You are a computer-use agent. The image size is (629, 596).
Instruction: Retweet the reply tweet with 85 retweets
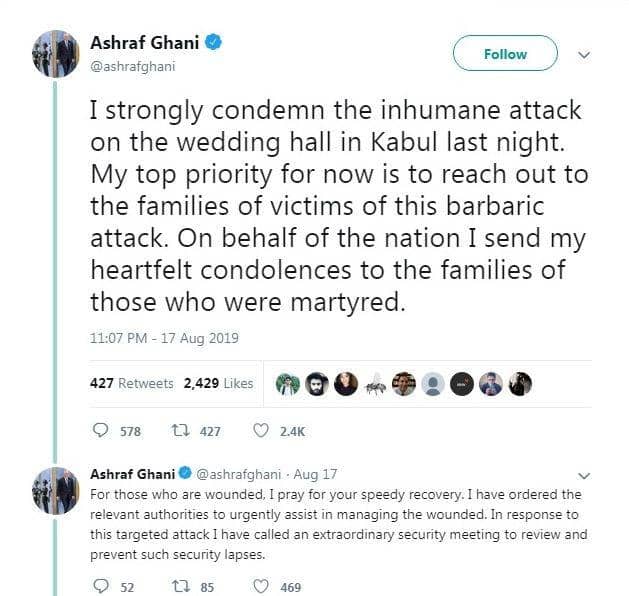coord(184,587)
